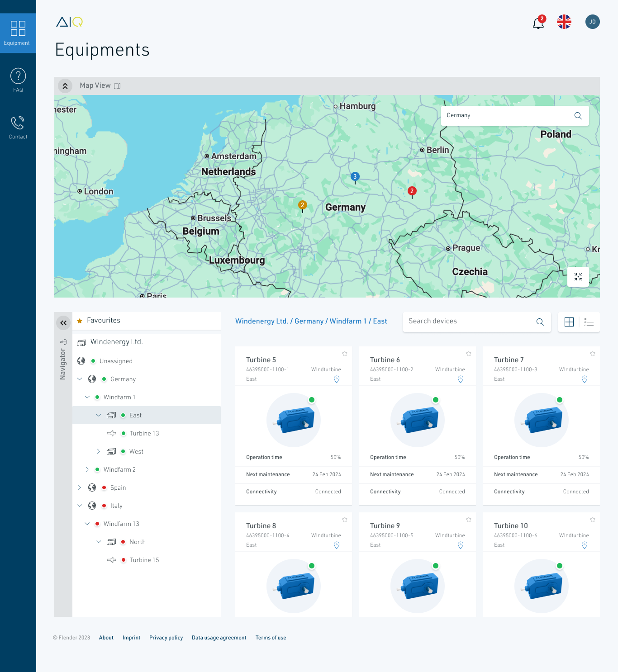The width and height of the screenshot is (618, 672).
Task: Select Equipment in left sidebar
Action: pyautogui.click(x=18, y=33)
